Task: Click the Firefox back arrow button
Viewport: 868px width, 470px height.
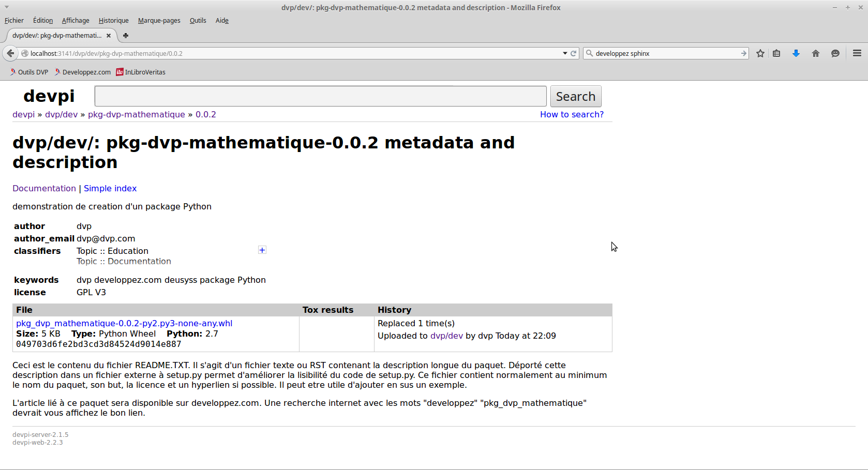Action: (x=10, y=53)
